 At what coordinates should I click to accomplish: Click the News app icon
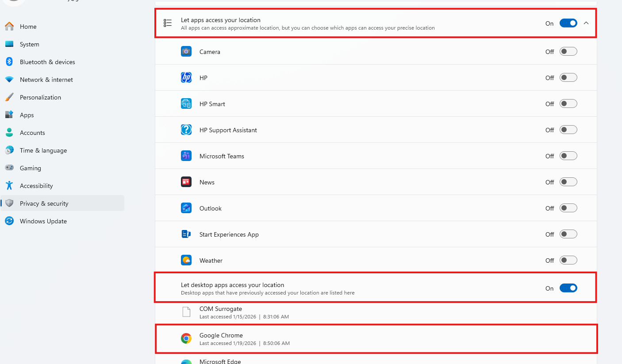pos(186,182)
